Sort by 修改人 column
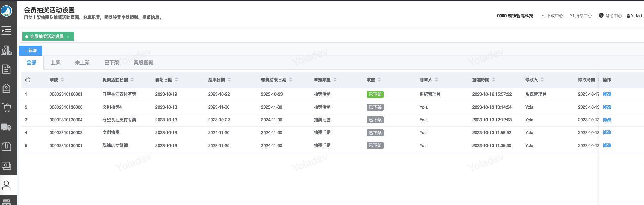Viewport: 644px width, 205px height. pos(542,80)
